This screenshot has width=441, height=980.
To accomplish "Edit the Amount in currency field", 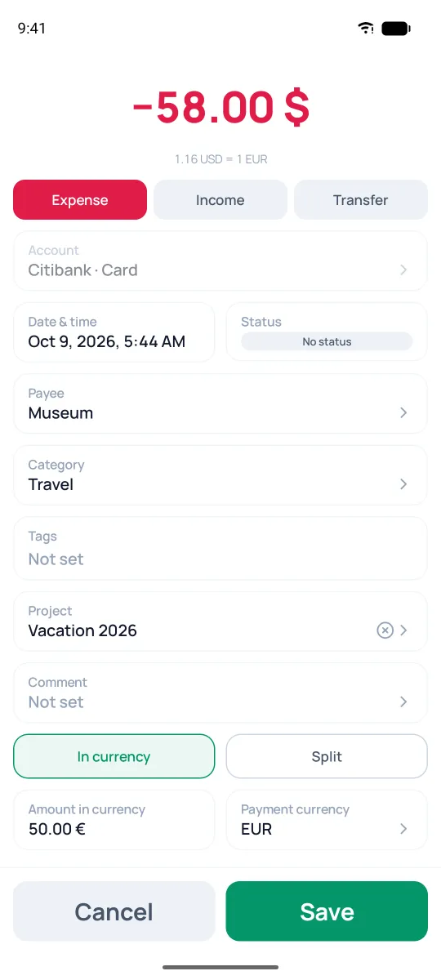I will tap(114, 819).
